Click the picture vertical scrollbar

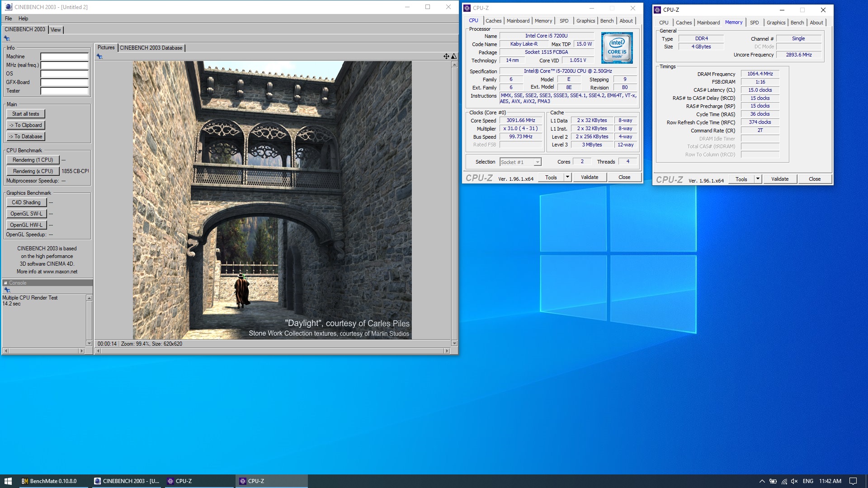454,204
